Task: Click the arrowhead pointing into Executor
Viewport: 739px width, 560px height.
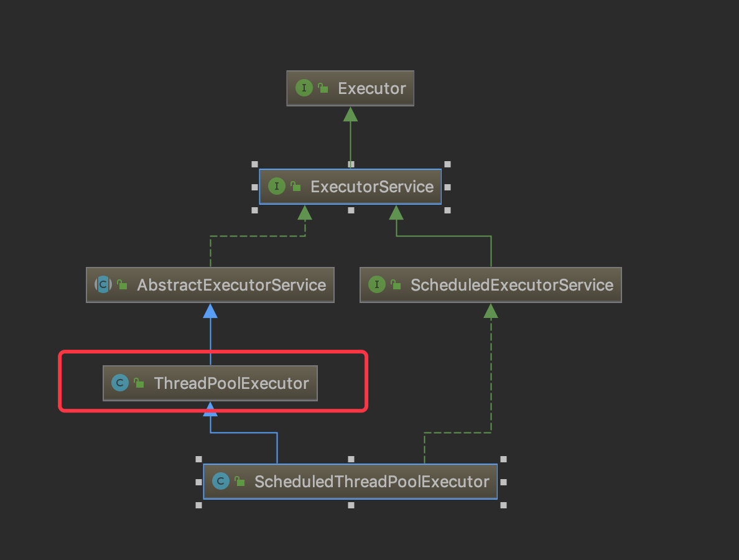Action: click(x=350, y=114)
